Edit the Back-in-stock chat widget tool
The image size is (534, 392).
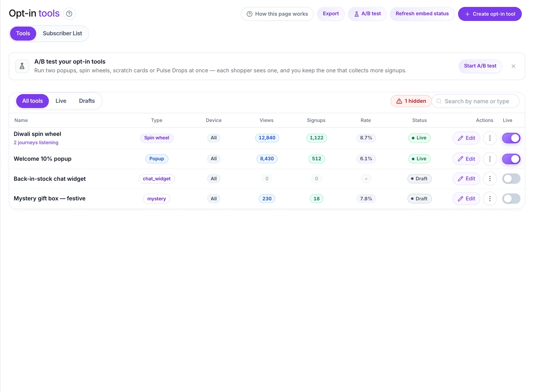(x=466, y=179)
